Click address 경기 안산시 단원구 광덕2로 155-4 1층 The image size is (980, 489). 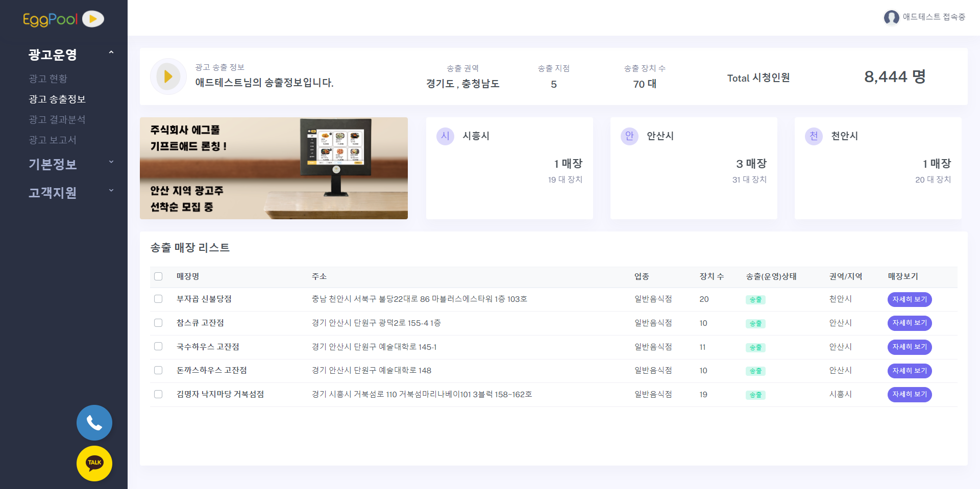(x=376, y=323)
